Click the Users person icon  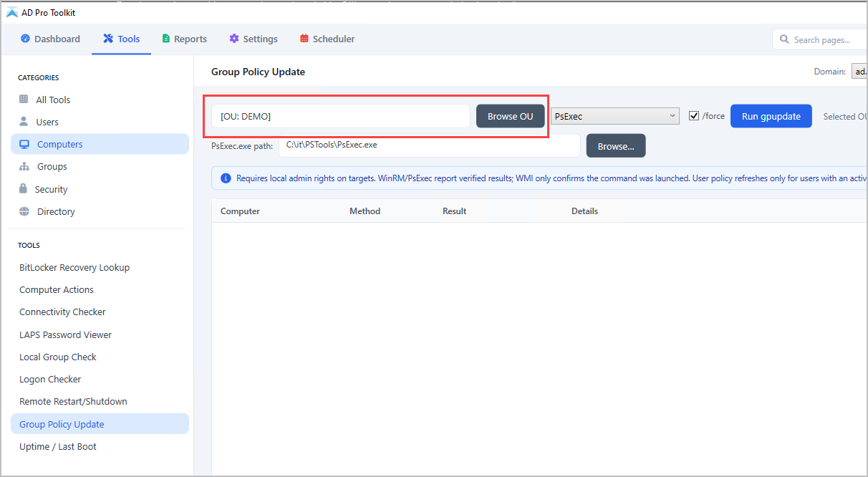coord(24,122)
